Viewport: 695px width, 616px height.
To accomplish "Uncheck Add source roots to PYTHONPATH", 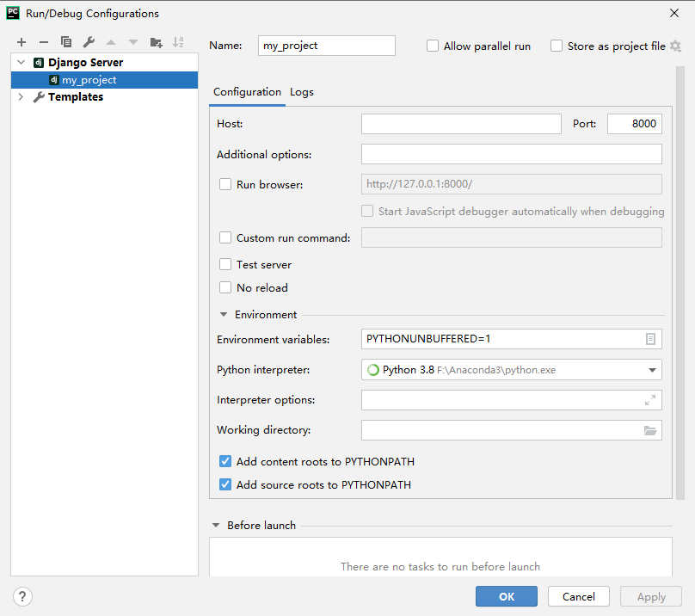I will (x=225, y=484).
